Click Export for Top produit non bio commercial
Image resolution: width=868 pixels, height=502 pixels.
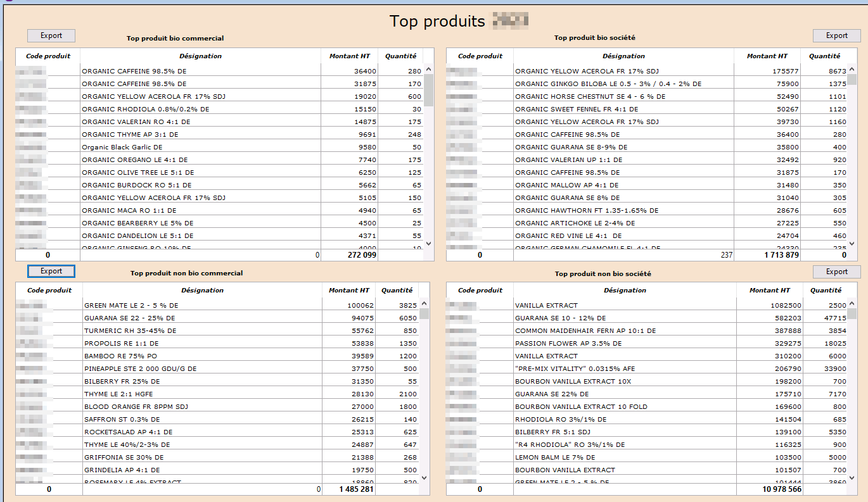[x=51, y=271]
